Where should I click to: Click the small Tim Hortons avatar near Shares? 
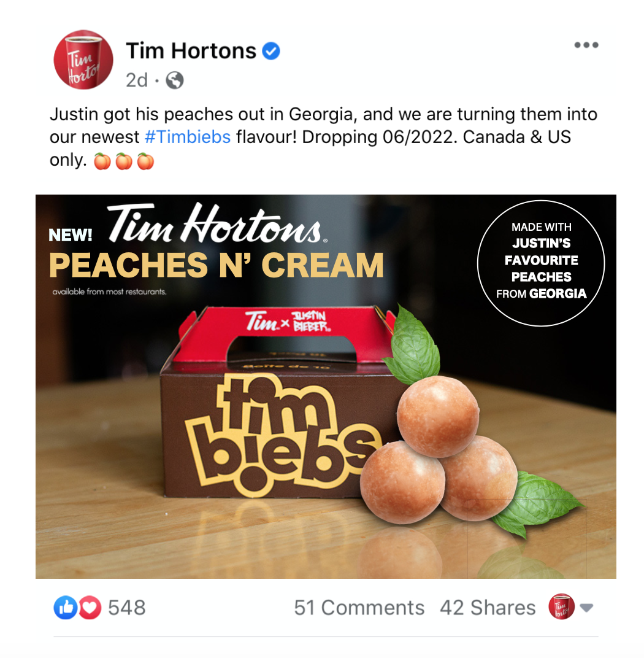tap(561, 607)
